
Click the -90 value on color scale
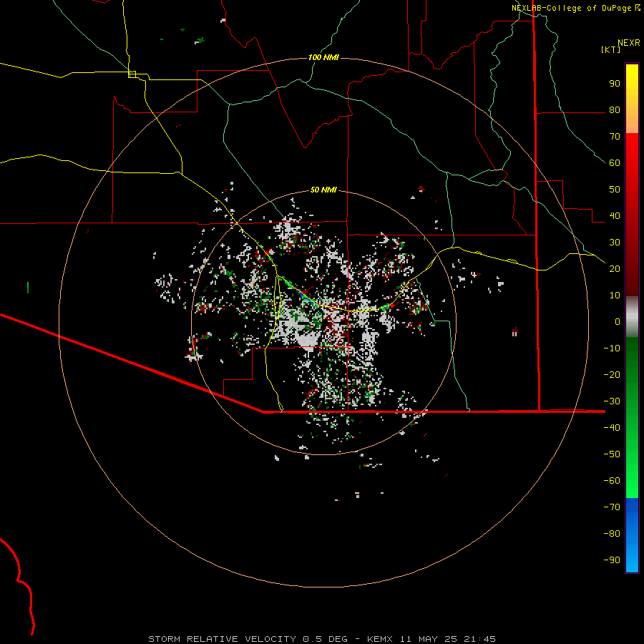[612, 560]
